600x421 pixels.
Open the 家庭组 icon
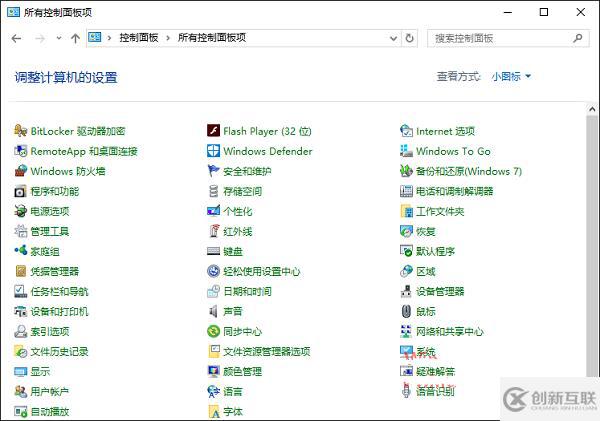click(x=20, y=251)
